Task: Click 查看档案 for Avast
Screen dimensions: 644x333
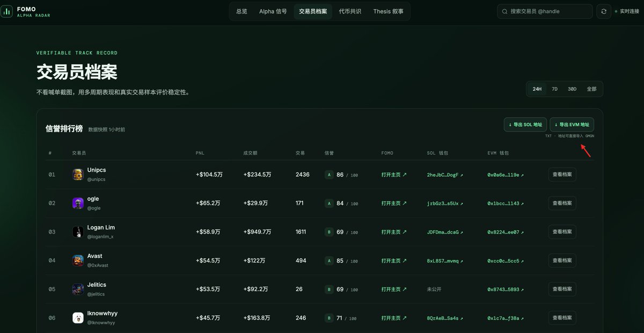Action: (562, 260)
